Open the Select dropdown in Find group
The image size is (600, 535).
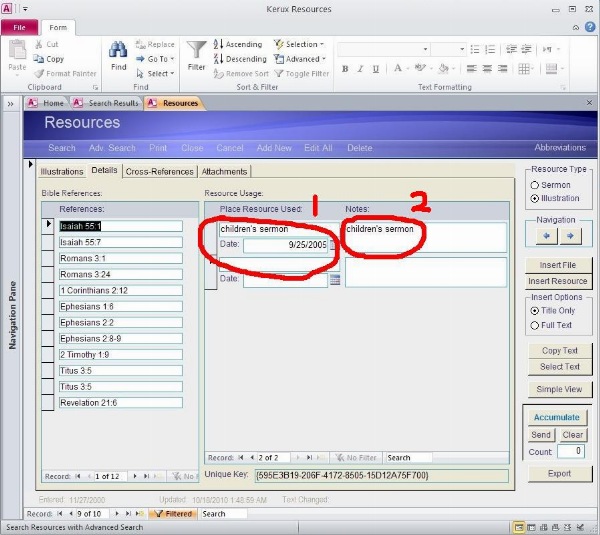156,73
